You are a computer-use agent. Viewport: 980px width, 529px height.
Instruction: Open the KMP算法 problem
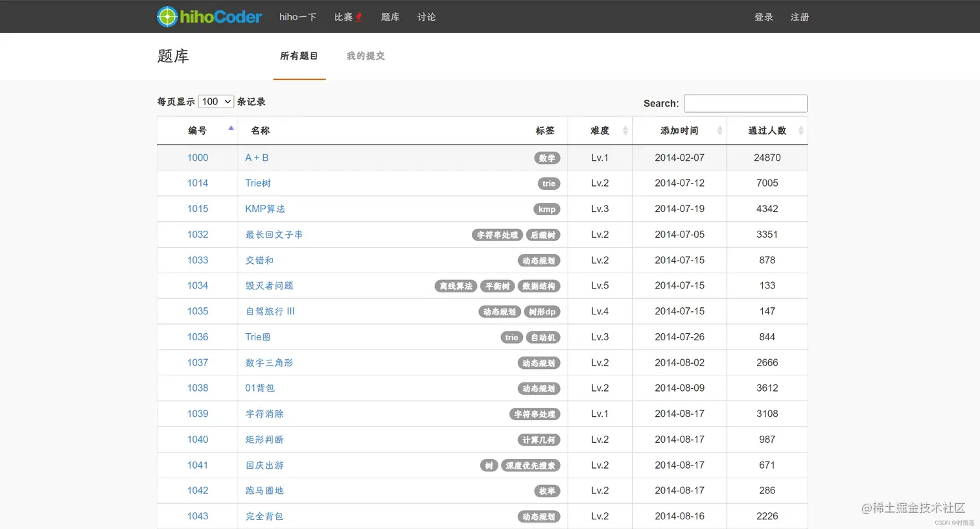tap(265, 209)
